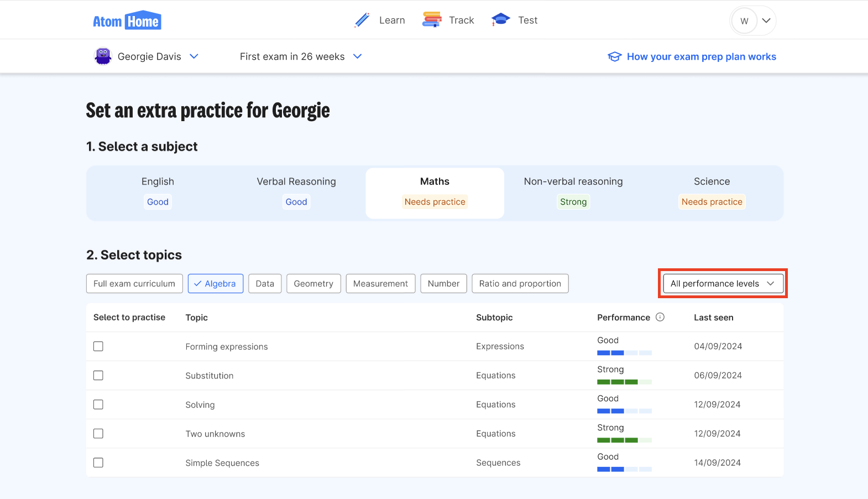Image resolution: width=868 pixels, height=499 pixels.
Task: Click the Number topic filter
Action: click(443, 283)
